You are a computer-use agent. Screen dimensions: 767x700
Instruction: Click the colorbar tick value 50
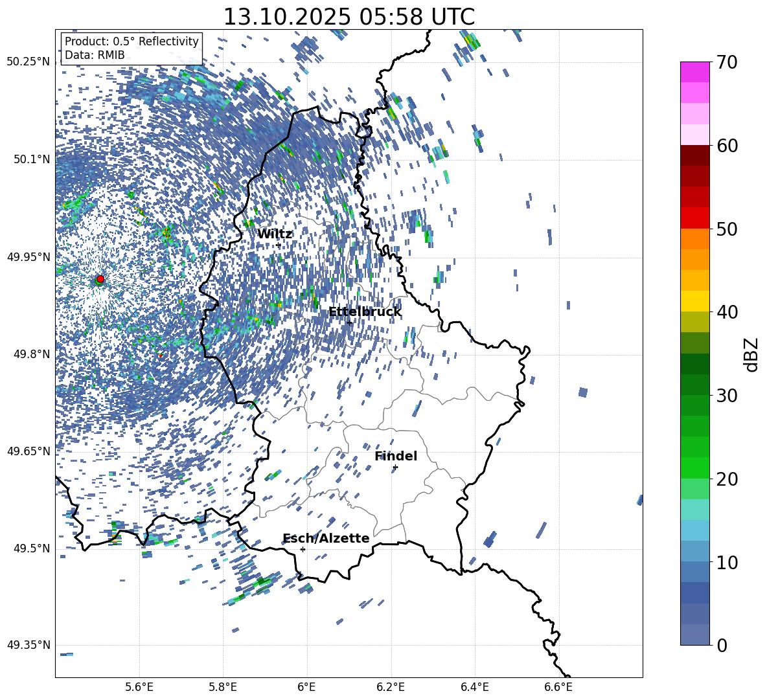tap(727, 229)
